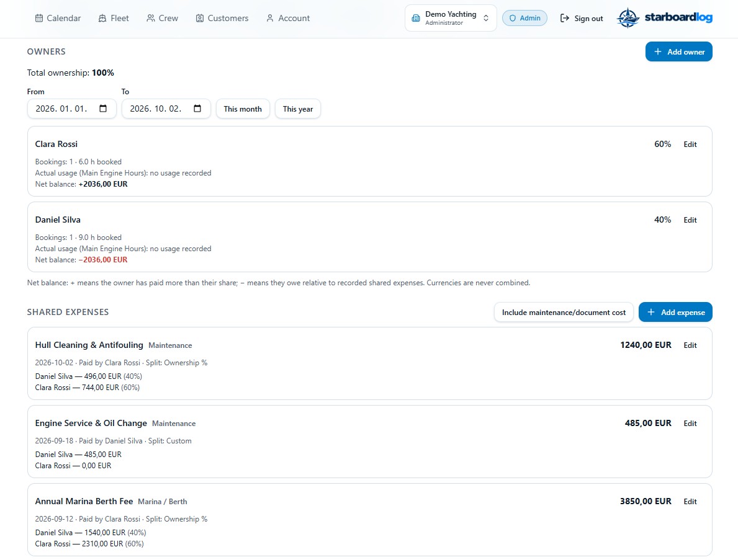
Task: Open the From date calendar picker icon
Action: (x=103, y=109)
